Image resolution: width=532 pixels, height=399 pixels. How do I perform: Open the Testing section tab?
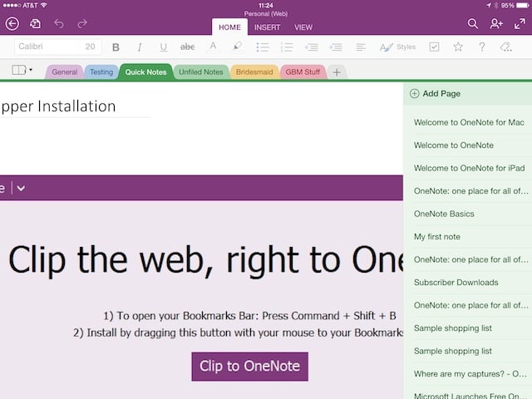(x=101, y=72)
